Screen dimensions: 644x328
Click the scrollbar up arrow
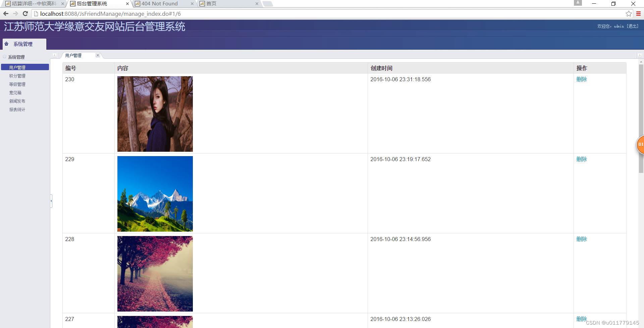[641, 62]
